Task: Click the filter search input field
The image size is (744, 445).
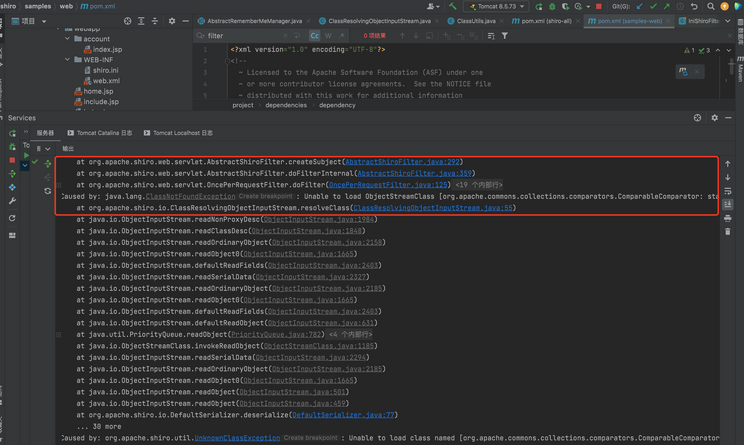Action: tap(244, 36)
